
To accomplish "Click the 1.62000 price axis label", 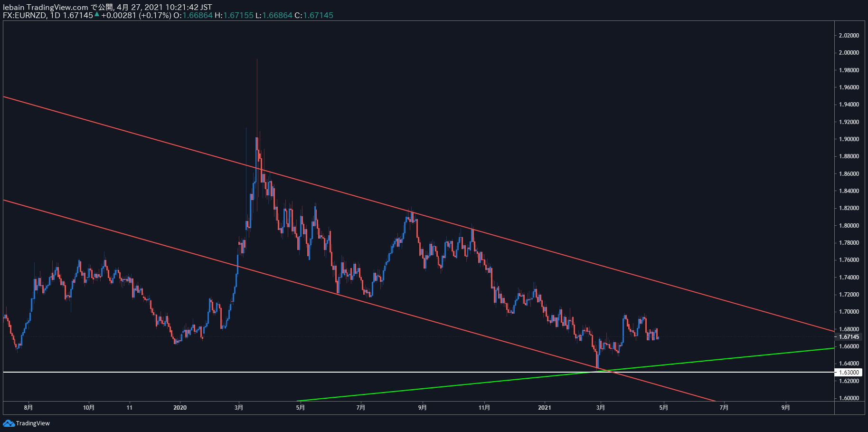I will pyautogui.click(x=849, y=381).
